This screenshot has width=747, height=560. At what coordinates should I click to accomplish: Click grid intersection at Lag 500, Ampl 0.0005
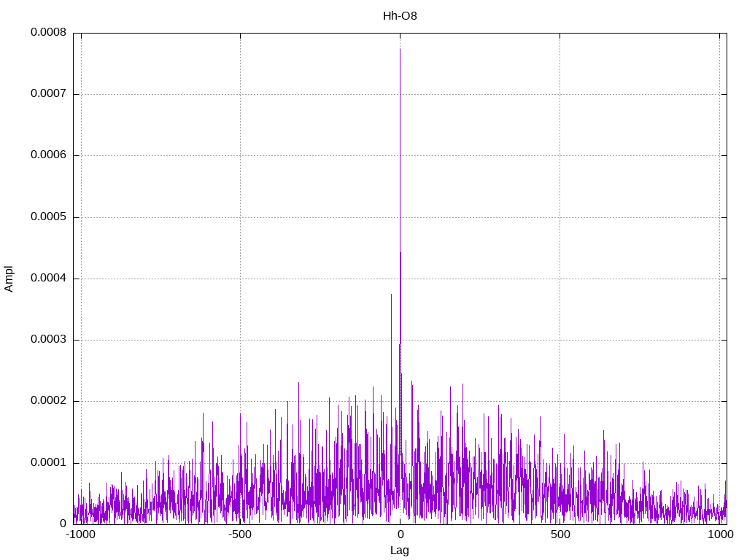(x=560, y=217)
